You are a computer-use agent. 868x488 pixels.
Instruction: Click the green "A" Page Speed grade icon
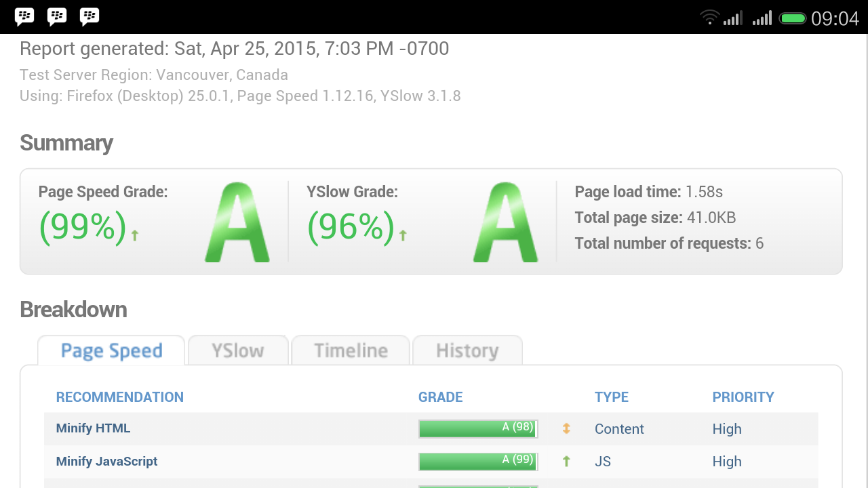point(237,220)
